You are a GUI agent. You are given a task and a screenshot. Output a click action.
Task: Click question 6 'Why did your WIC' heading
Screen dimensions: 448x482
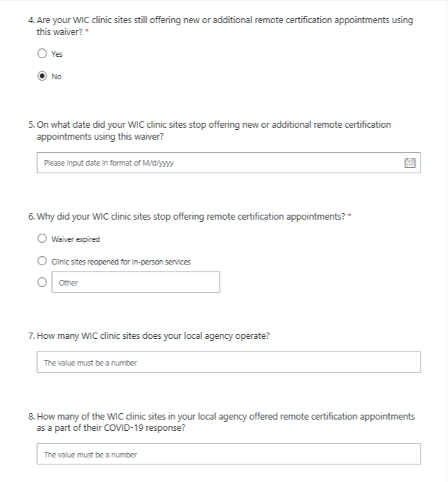(190, 217)
